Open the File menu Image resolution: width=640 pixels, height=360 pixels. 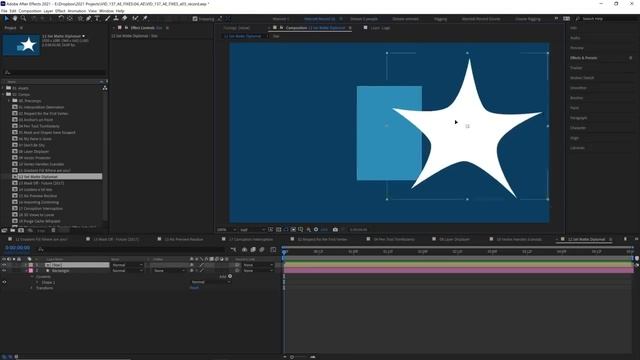(4, 11)
